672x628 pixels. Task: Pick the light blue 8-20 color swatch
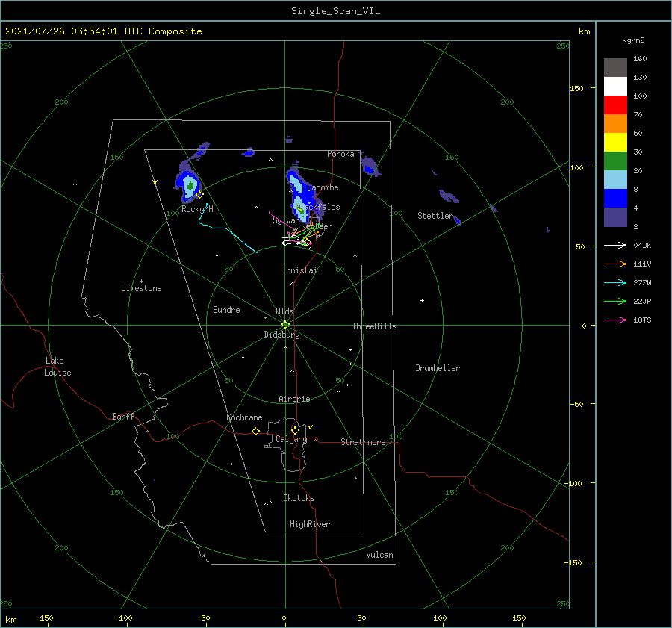(x=615, y=180)
